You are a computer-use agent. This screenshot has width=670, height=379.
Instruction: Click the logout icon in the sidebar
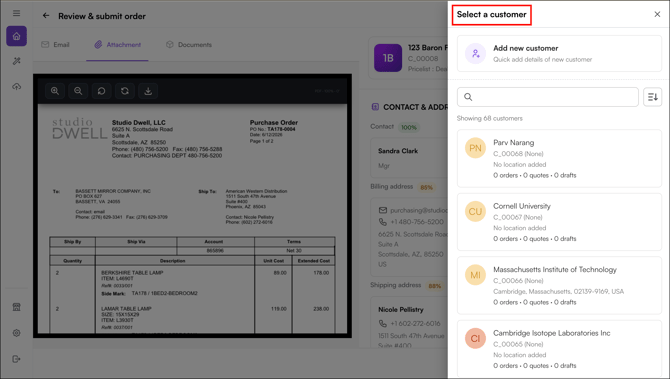(16, 359)
